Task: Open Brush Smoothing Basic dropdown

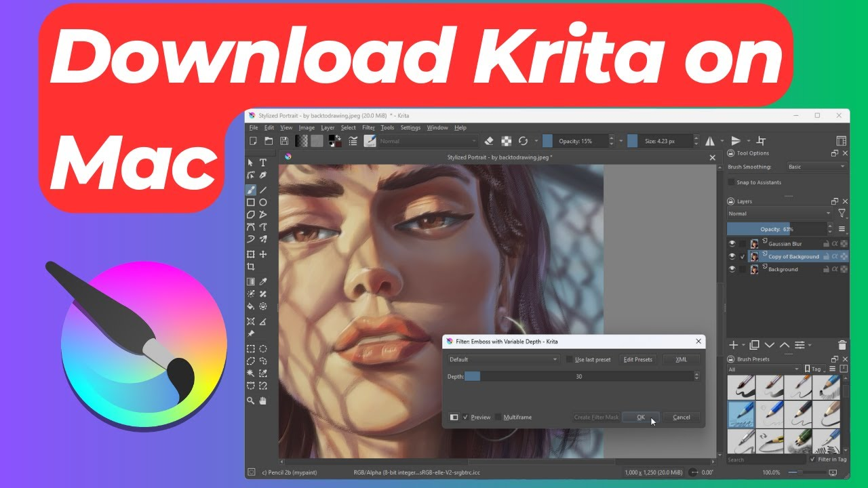Action: pos(816,167)
